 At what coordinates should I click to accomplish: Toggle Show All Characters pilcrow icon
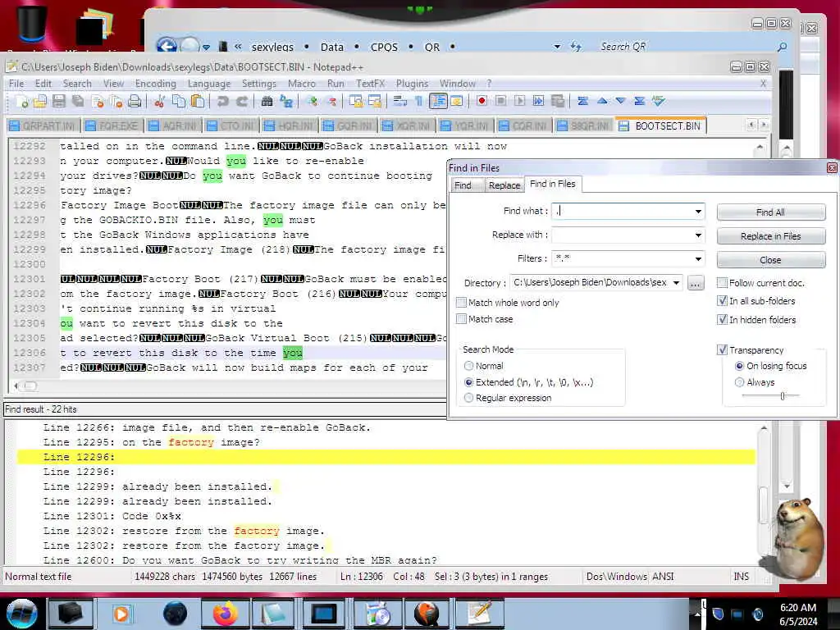coord(419,101)
